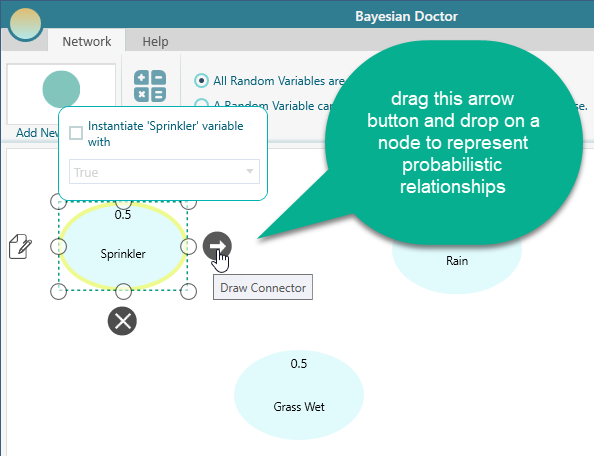Switch to the Help tab

click(155, 41)
